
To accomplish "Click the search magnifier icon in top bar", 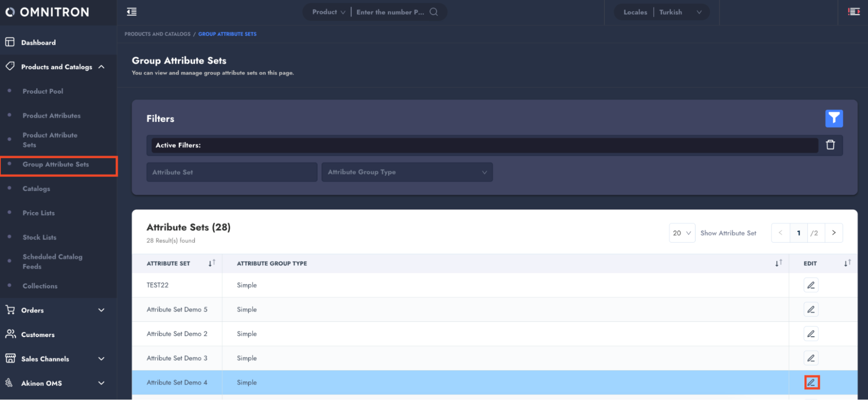I will coord(433,12).
